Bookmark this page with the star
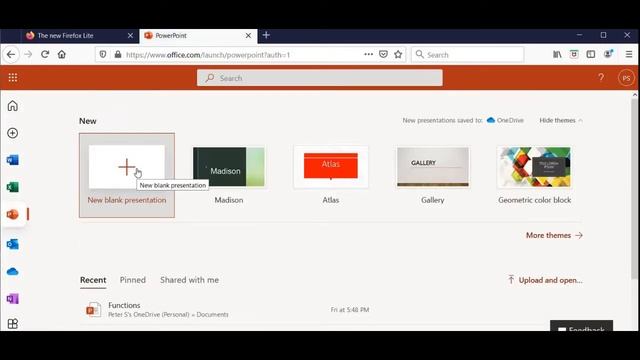This screenshot has height=360, width=640. 398,54
